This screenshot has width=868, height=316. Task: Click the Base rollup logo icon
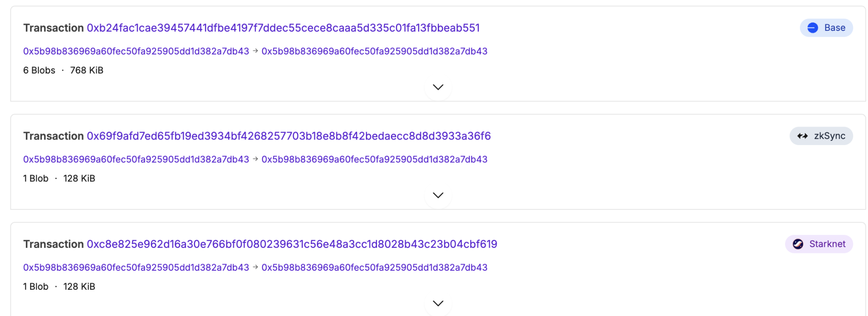pyautogui.click(x=812, y=28)
